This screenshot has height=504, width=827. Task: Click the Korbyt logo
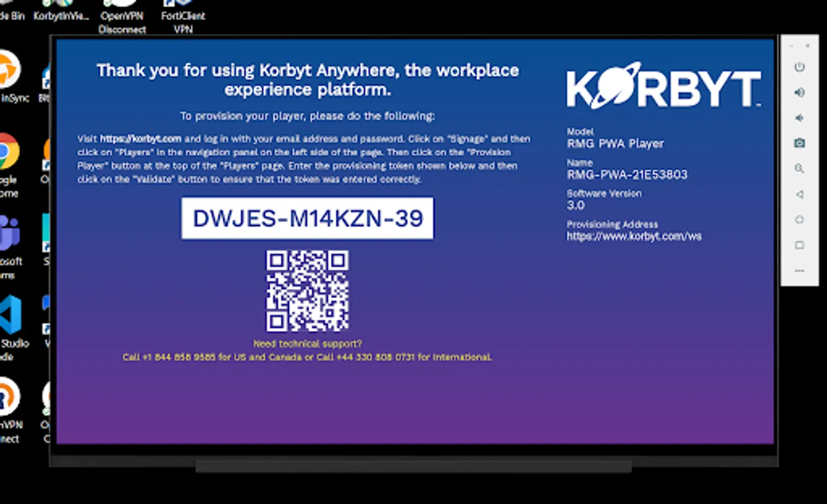point(664,85)
